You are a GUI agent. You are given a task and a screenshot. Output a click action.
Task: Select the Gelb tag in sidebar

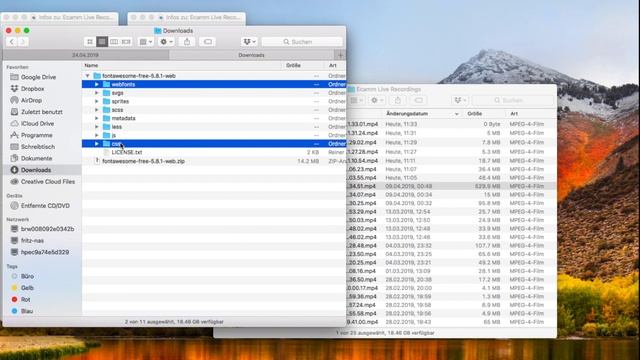pyautogui.click(x=27, y=288)
